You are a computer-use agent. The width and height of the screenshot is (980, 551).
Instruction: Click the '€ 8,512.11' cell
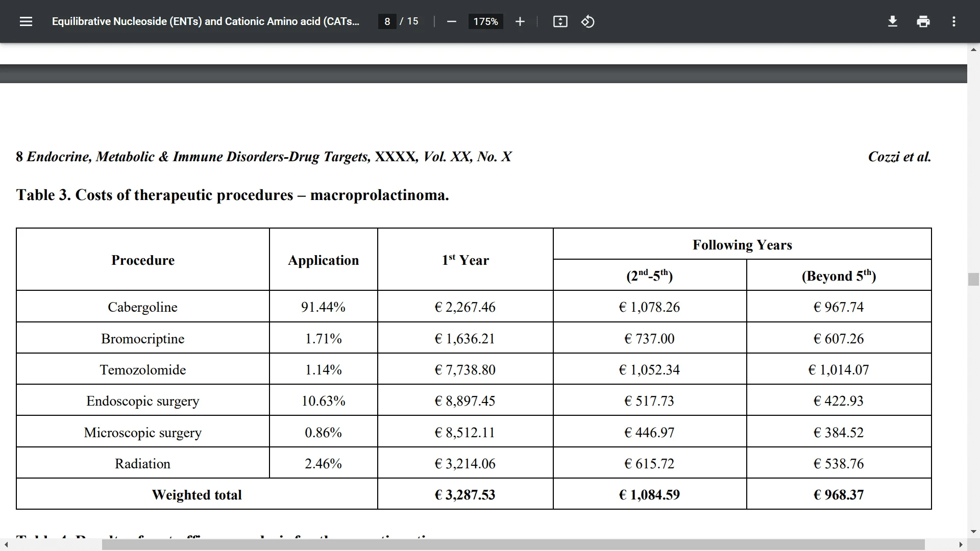coord(465,433)
